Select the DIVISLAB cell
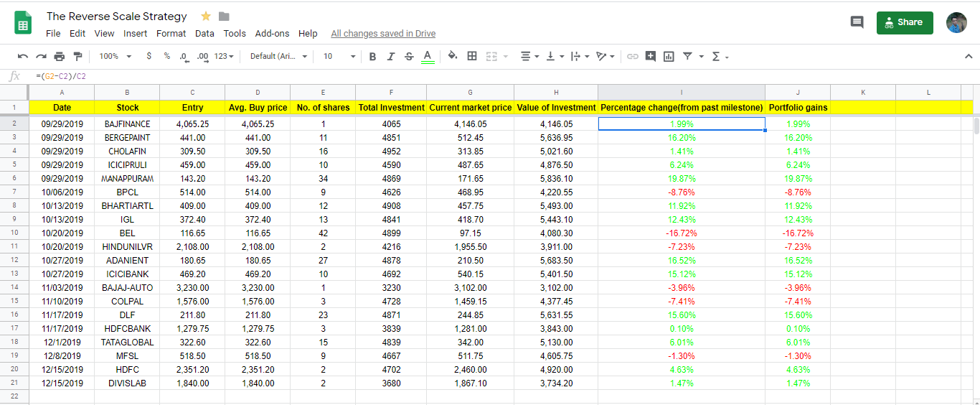980x405 pixels. click(x=127, y=383)
